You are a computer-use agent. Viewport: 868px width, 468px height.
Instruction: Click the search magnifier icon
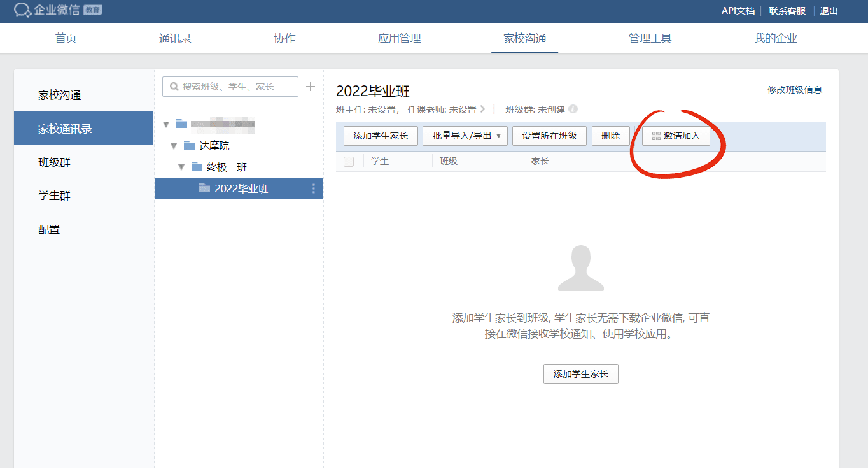174,87
